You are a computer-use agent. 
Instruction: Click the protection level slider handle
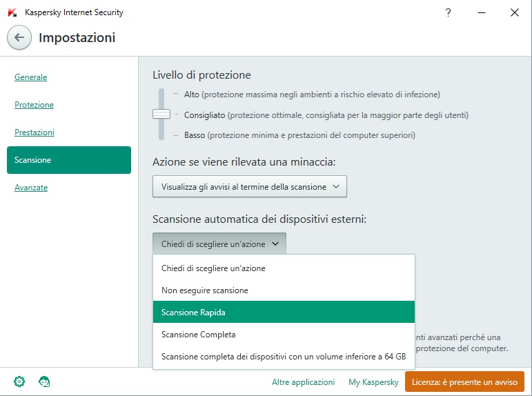point(161,115)
